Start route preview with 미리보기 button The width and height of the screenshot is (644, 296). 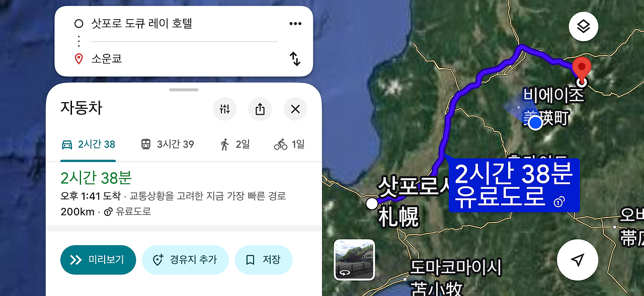tap(98, 260)
